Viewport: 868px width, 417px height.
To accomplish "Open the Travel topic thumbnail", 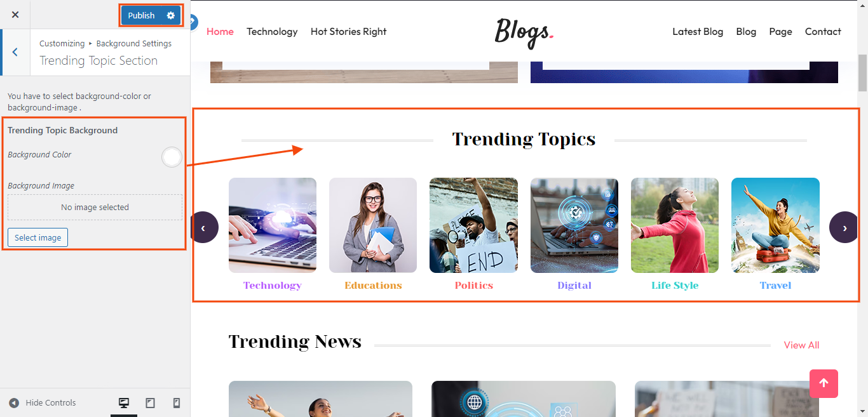I will [x=775, y=225].
